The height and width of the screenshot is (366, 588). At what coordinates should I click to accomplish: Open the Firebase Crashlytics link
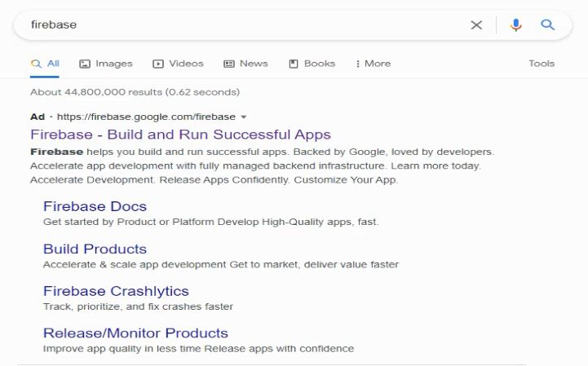[117, 291]
